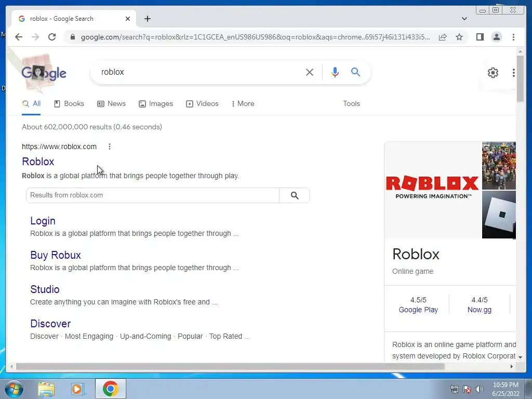Viewport: 532px width, 399px height.
Task: Click in the main Google search box
Action: click(x=200, y=72)
